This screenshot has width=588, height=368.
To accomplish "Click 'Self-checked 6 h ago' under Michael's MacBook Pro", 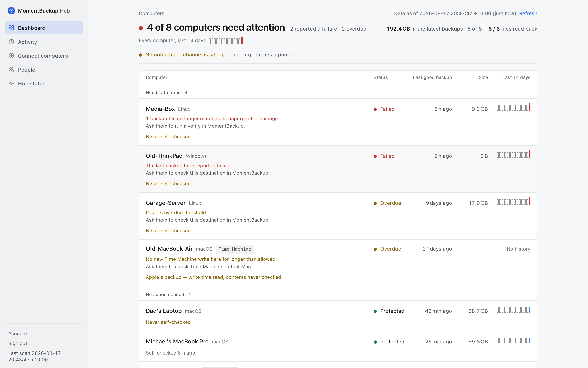I will (x=170, y=353).
